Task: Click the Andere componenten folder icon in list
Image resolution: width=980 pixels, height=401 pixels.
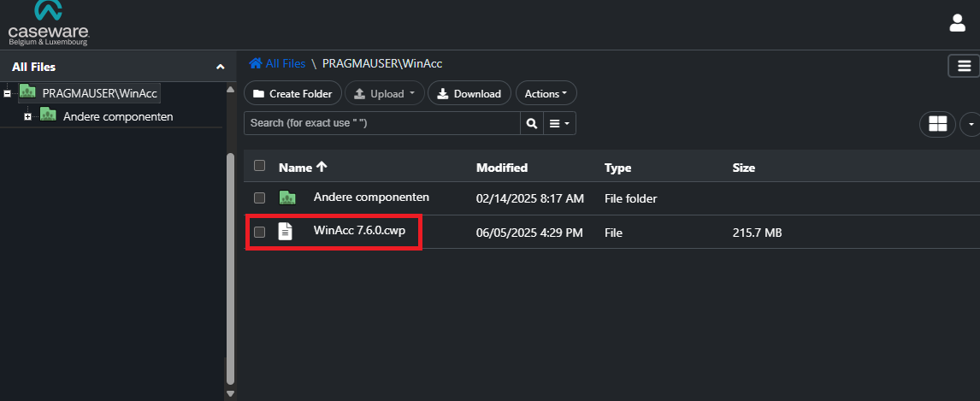Action: pyautogui.click(x=286, y=198)
